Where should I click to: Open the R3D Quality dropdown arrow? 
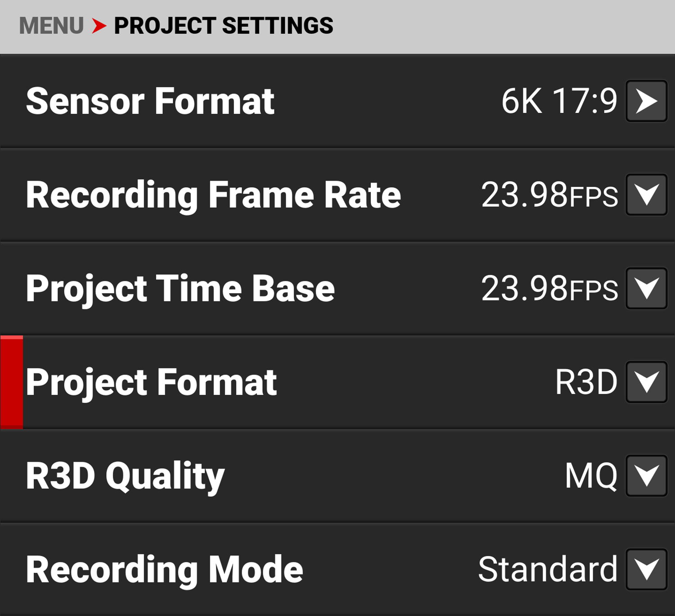(x=646, y=476)
